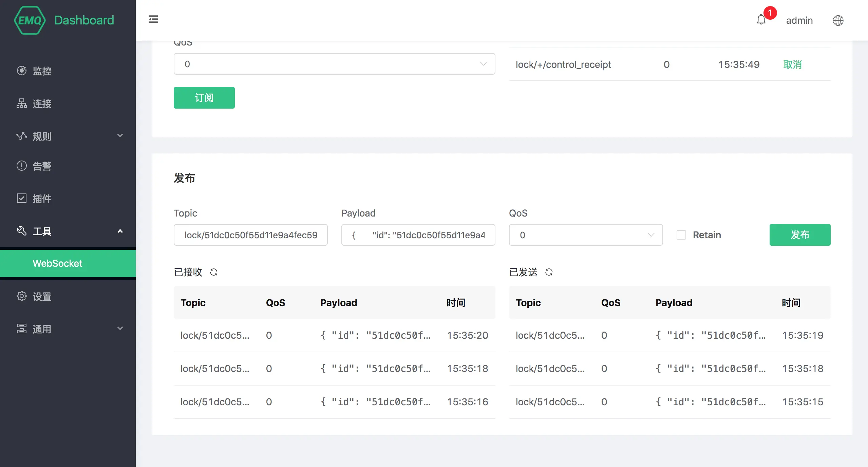
Task: Click the notification bell icon
Action: (x=761, y=20)
